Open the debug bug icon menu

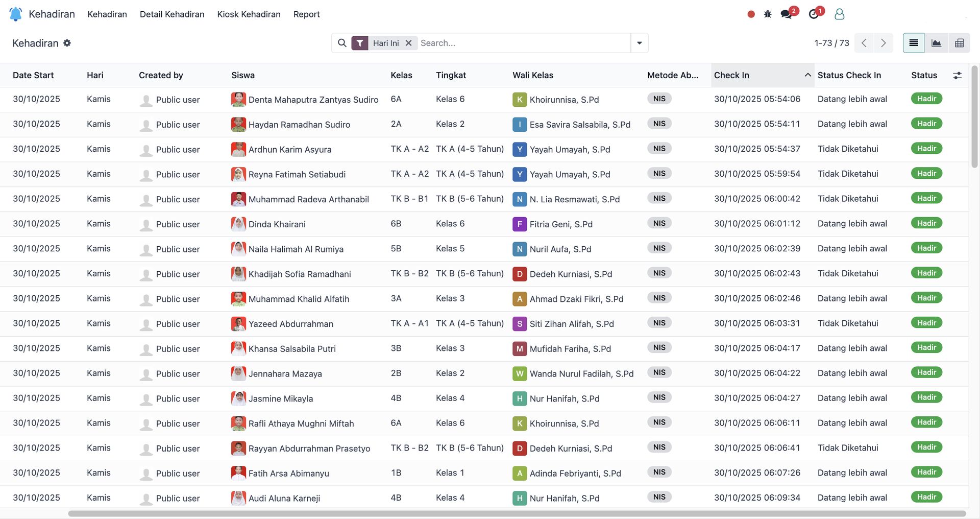(768, 14)
